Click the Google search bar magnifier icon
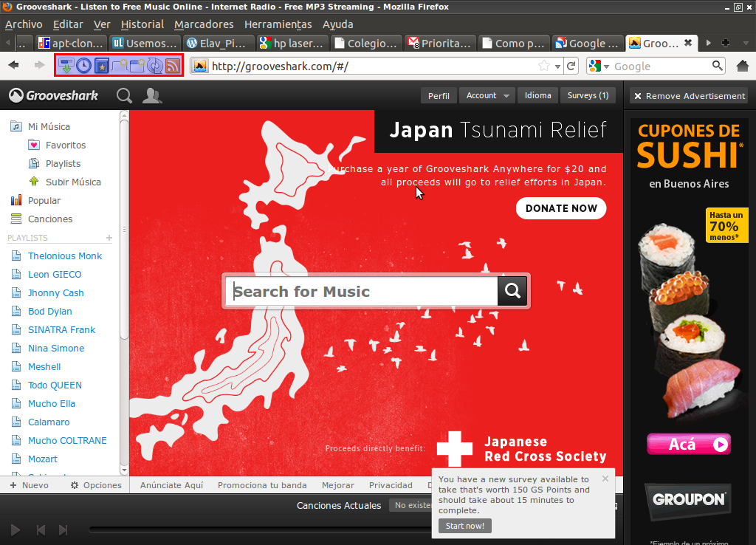The height and width of the screenshot is (545, 756). pyautogui.click(x=718, y=66)
